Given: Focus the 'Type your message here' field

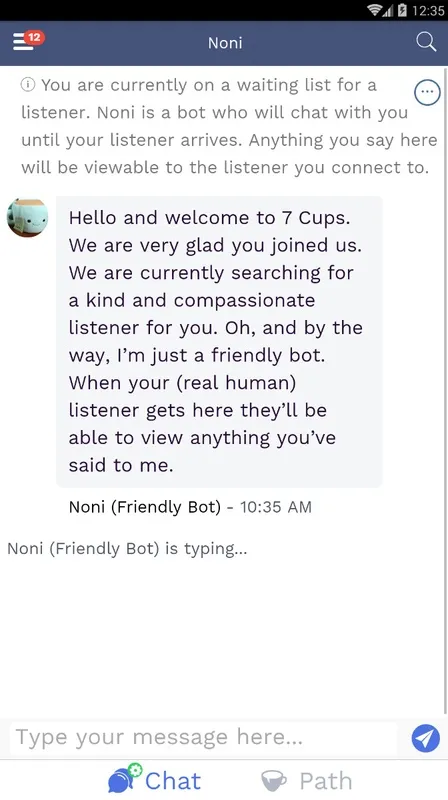Looking at the screenshot, I should click(203, 738).
